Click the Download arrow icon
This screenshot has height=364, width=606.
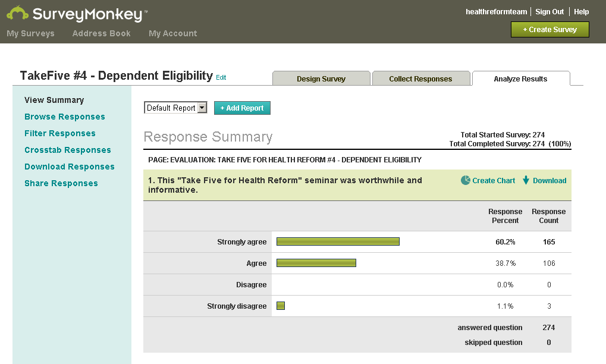526,180
